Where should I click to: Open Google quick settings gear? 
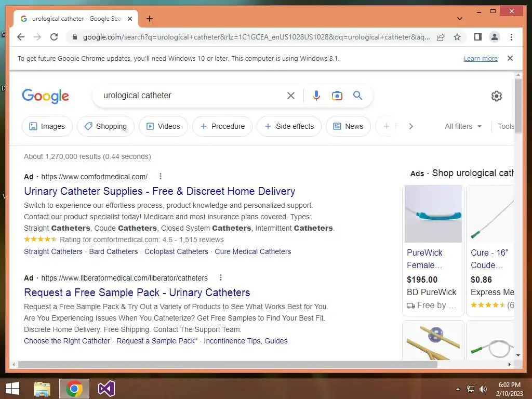[496, 96]
